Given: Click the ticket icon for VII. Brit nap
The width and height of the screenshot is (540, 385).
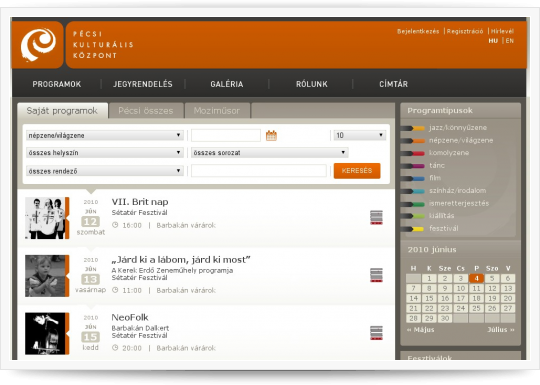Looking at the screenshot, I should click(x=376, y=218).
